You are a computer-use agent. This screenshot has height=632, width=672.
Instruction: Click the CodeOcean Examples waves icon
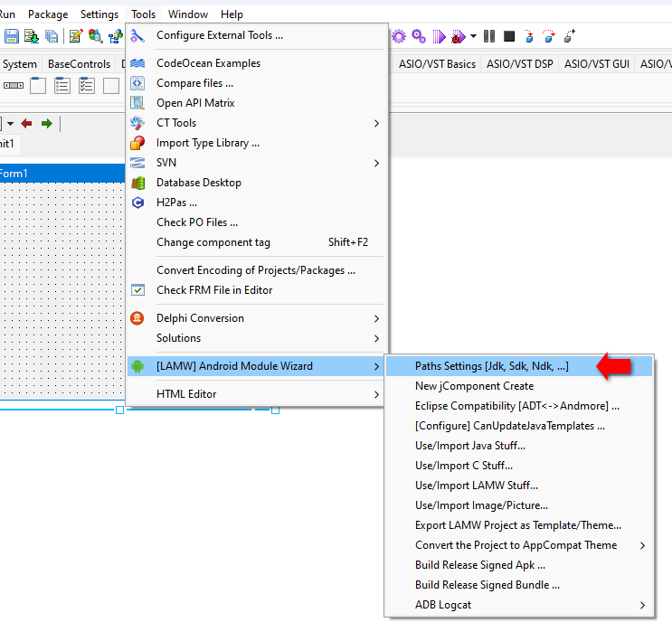point(137,63)
